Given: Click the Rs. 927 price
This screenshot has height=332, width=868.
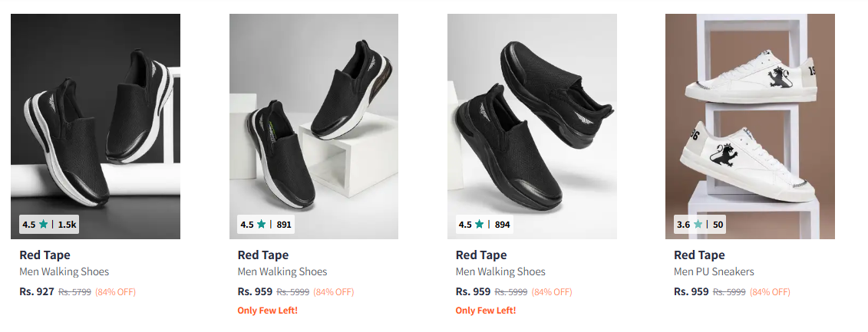Looking at the screenshot, I should (x=37, y=291).
